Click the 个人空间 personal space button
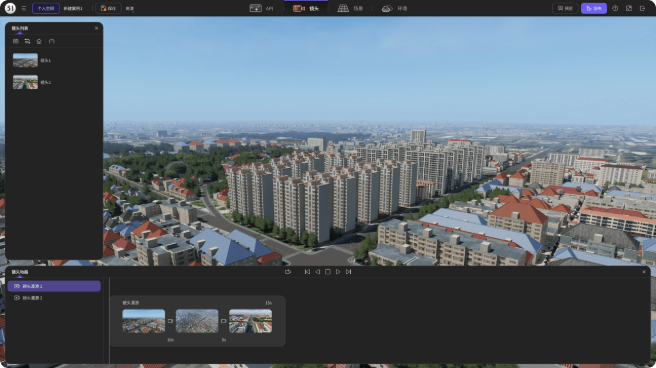The width and height of the screenshot is (656, 368). [x=46, y=8]
